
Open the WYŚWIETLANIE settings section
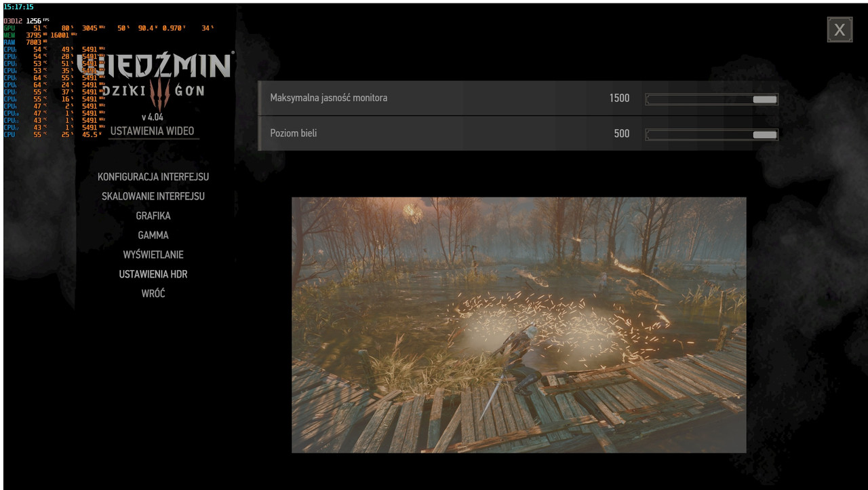tap(153, 255)
